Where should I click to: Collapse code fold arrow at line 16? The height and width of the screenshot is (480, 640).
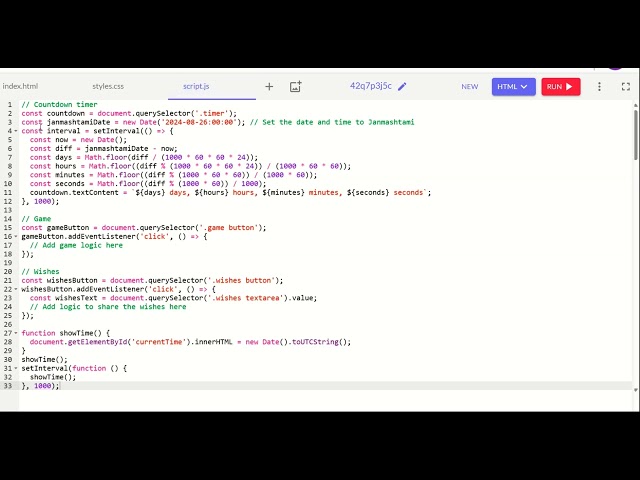pos(16,236)
